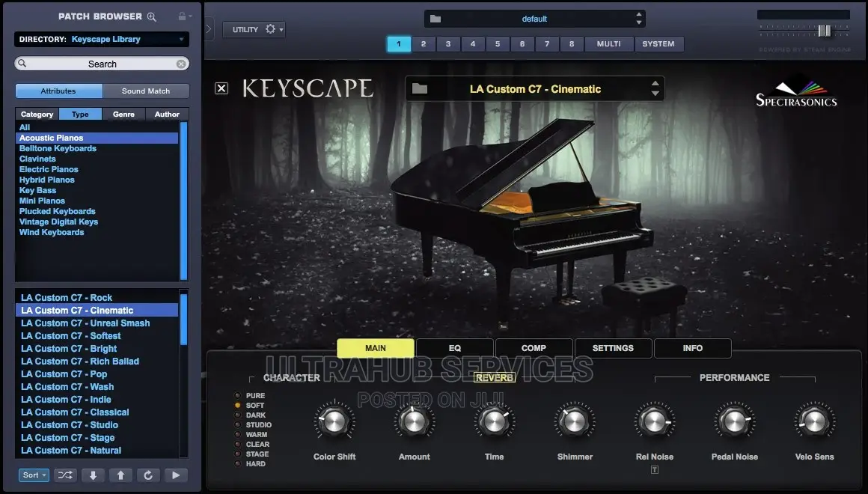This screenshot has width=868, height=494.
Task: Switch to the Sound Match tab
Action: [146, 91]
